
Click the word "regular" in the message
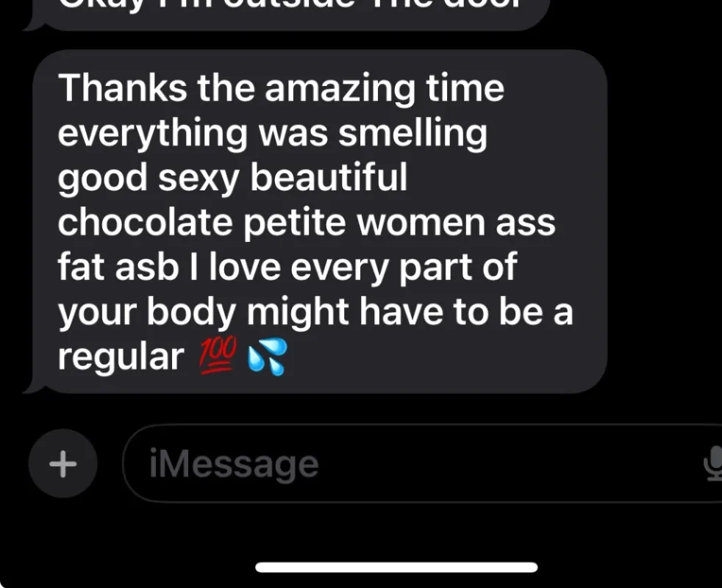(121, 358)
